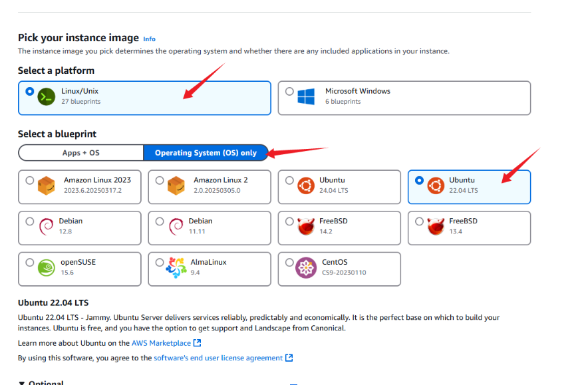This screenshot has height=385, width=588.
Task: Choose the Amazon Linux 2 radio button
Action: tap(160, 180)
